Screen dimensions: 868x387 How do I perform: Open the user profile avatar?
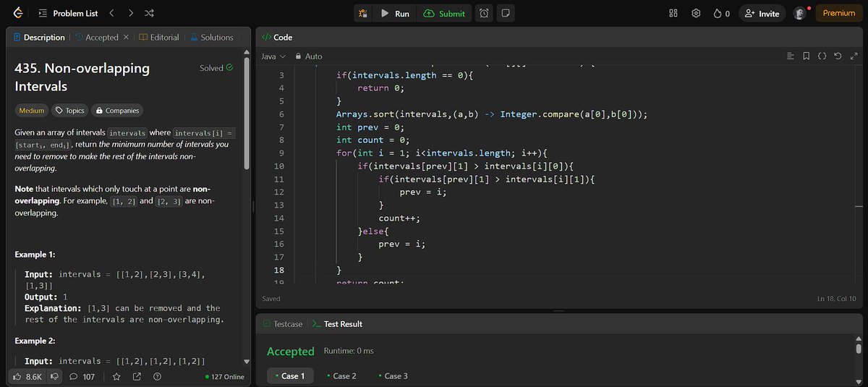pos(799,13)
